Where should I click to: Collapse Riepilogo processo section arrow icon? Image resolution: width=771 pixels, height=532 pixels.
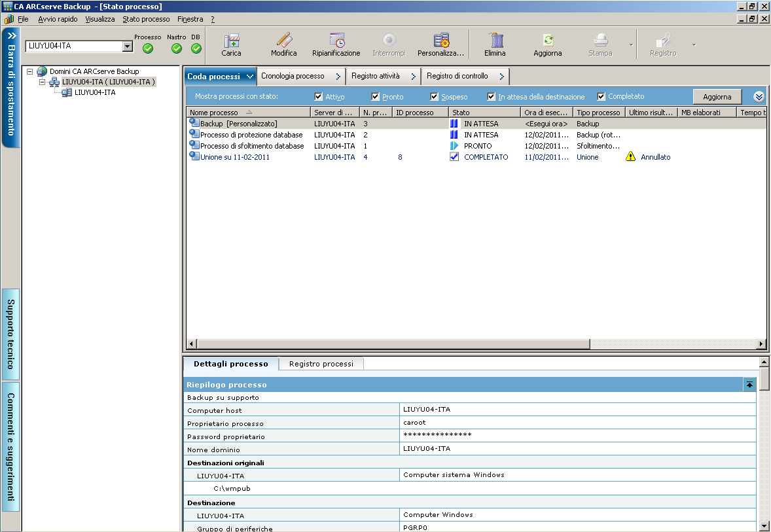(749, 385)
